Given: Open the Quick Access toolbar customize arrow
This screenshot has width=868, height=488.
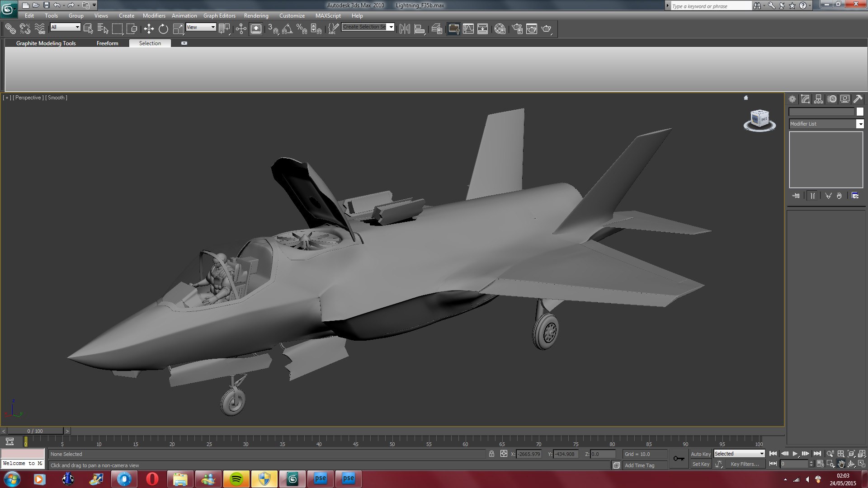Looking at the screenshot, I should click(x=94, y=5).
